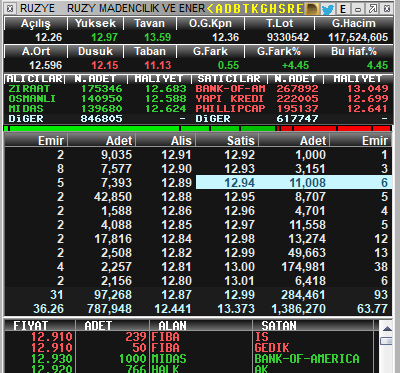Click the yellow 'D' toolbar letter
The height and width of the screenshot is (373, 400).
pos(228,9)
